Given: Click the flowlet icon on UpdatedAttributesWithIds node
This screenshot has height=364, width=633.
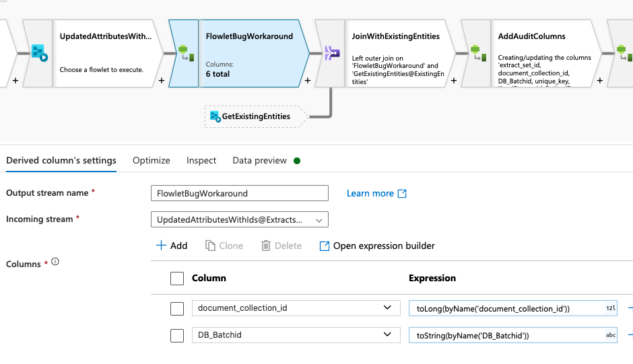Looking at the screenshot, I should pos(38,53).
